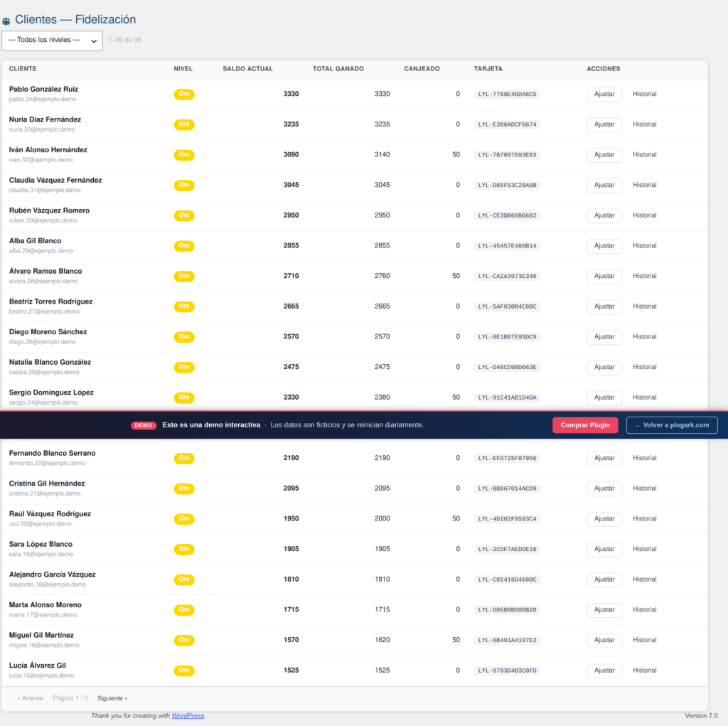Select the Oro badge of Raúl Vázquez
The height and width of the screenshot is (726, 728).
click(184, 518)
